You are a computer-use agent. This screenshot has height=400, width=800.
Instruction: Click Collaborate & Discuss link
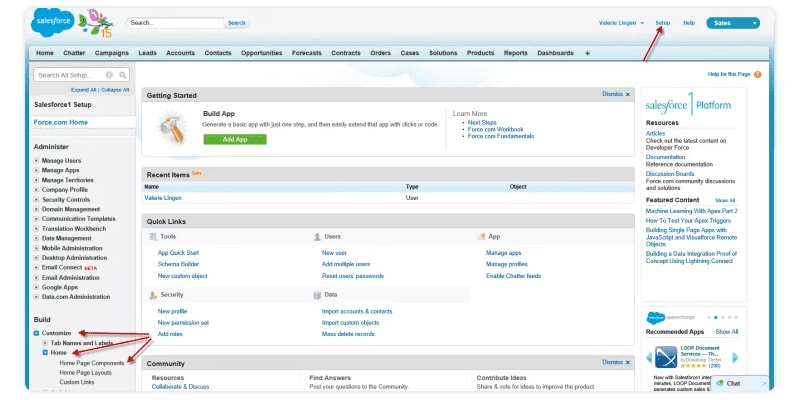point(180,387)
